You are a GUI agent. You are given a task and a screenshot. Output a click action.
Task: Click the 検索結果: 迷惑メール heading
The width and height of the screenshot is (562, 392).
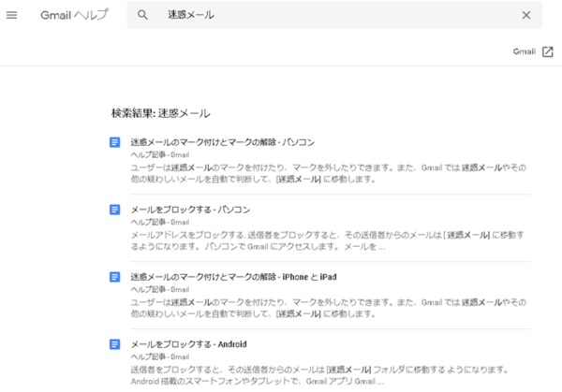point(160,113)
